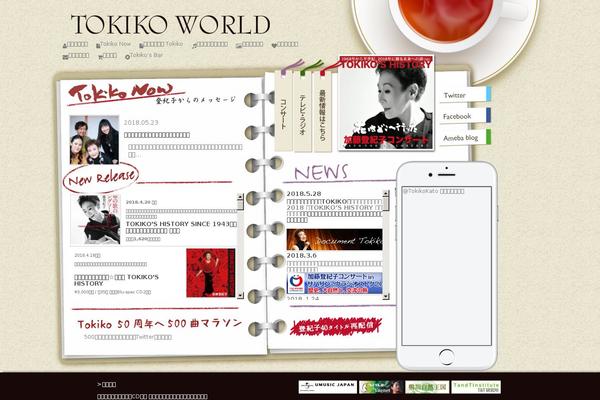600x400 pixels.
Task: Click the NEWS panel scroll down arrow
Action: click(386, 296)
